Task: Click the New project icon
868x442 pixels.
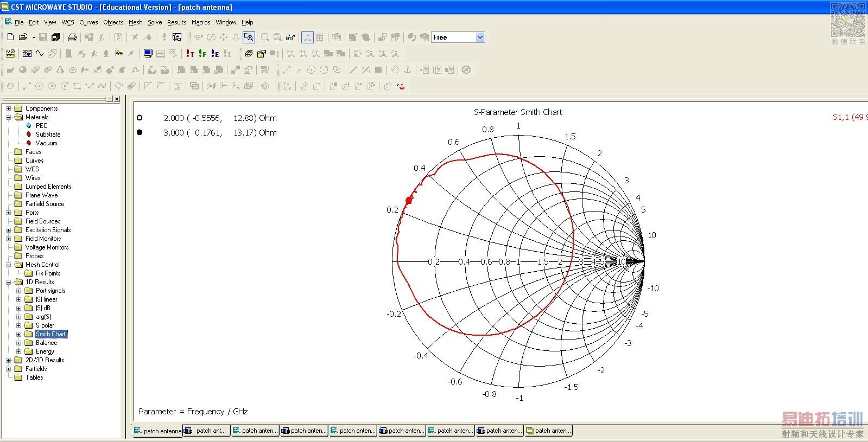Action: click(10, 37)
